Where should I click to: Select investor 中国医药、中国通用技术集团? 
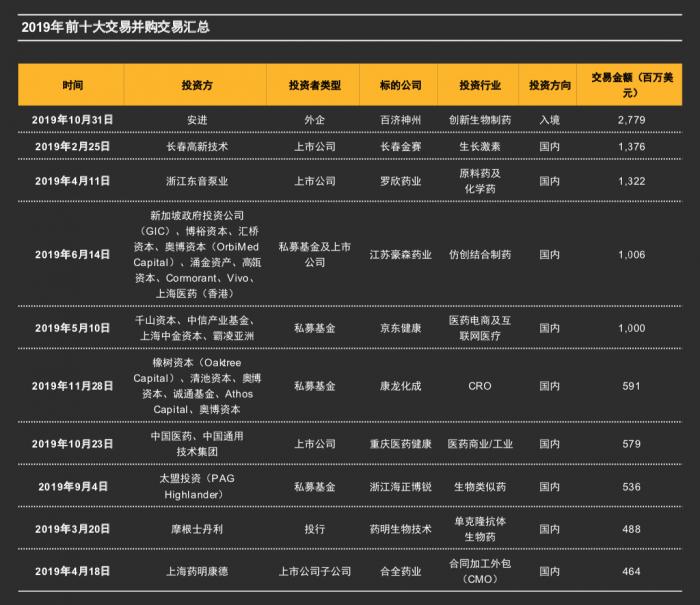(x=197, y=444)
